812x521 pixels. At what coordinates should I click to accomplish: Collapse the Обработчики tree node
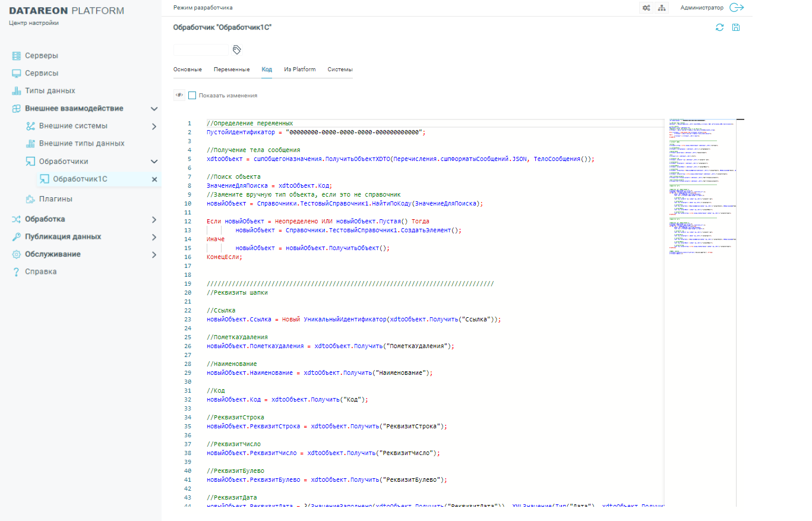[x=154, y=162]
